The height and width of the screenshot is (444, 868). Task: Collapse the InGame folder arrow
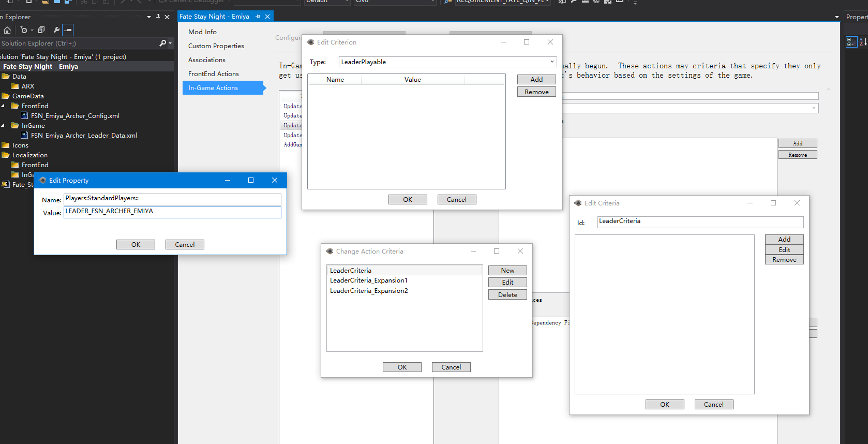(x=3, y=126)
